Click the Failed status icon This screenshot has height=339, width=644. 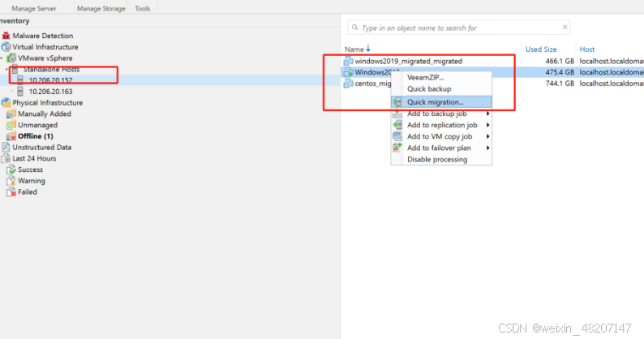(11, 192)
